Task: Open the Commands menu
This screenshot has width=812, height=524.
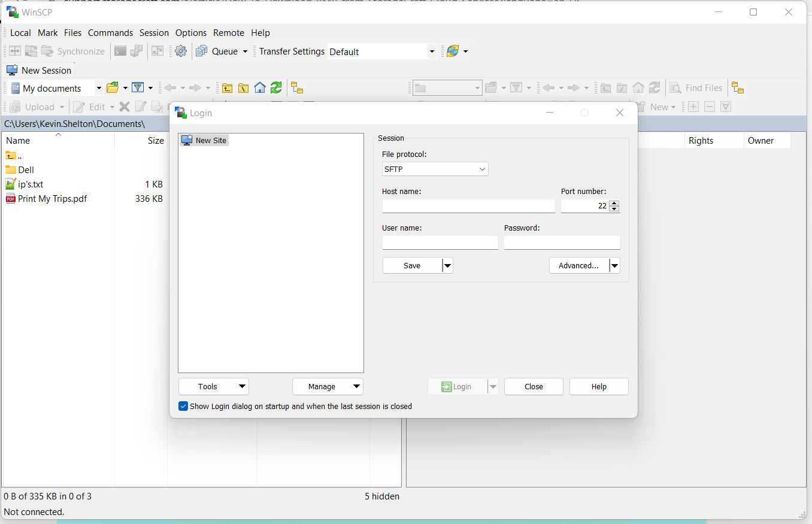Action: [x=110, y=33]
